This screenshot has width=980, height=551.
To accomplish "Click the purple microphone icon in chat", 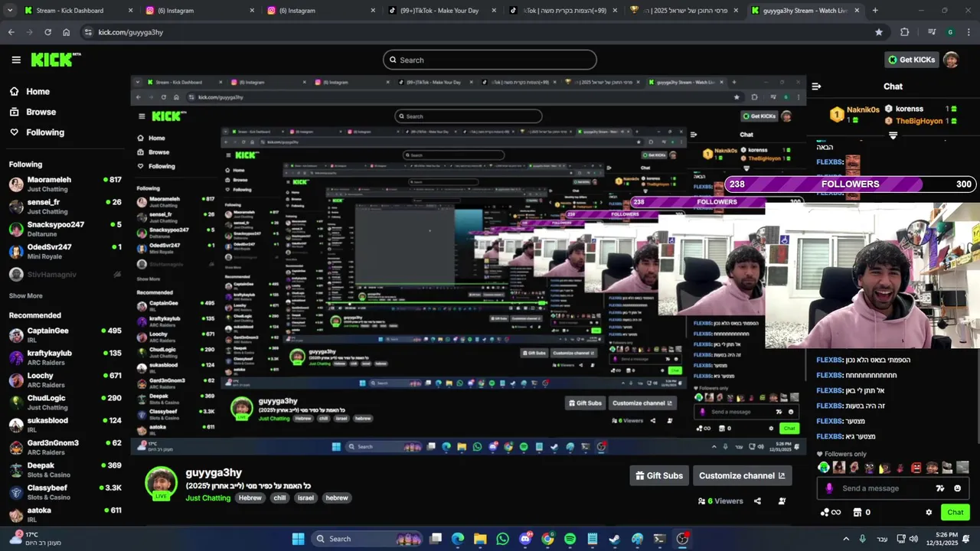I will (x=829, y=488).
